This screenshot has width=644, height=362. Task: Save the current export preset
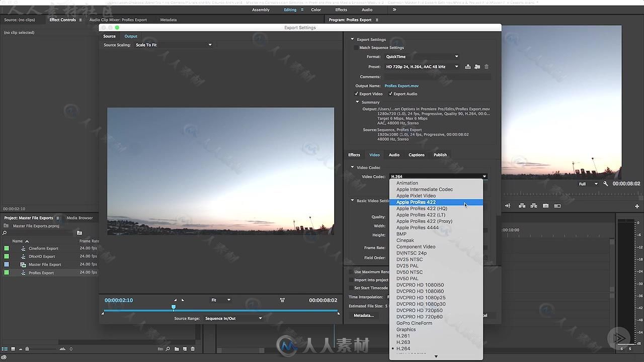pyautogui.click(x=468, y=66)
